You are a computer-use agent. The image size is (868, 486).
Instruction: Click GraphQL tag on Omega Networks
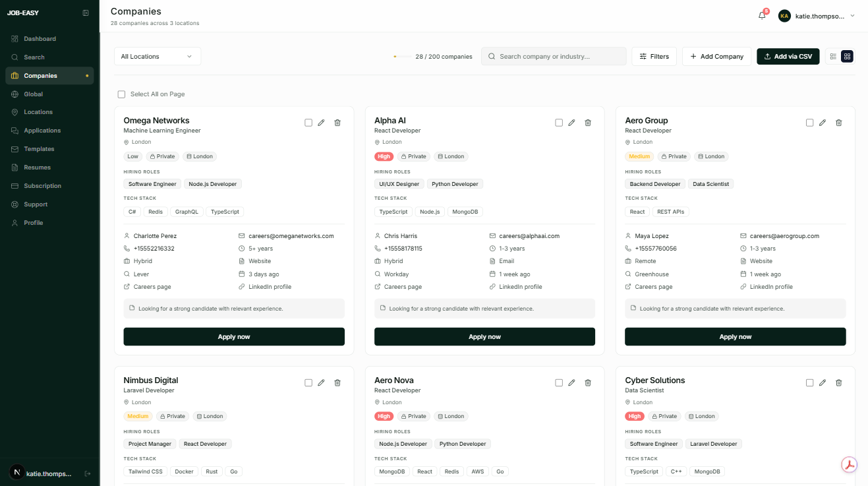186,212
